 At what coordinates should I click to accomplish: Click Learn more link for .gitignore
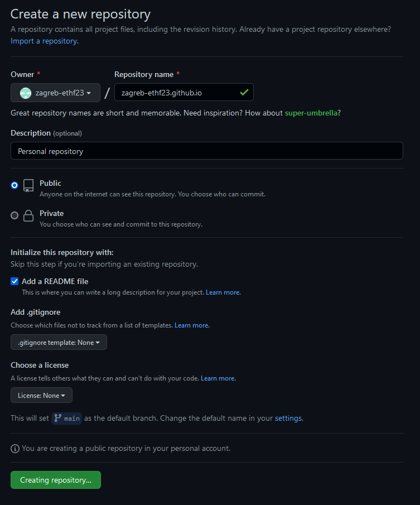point(192,325)
